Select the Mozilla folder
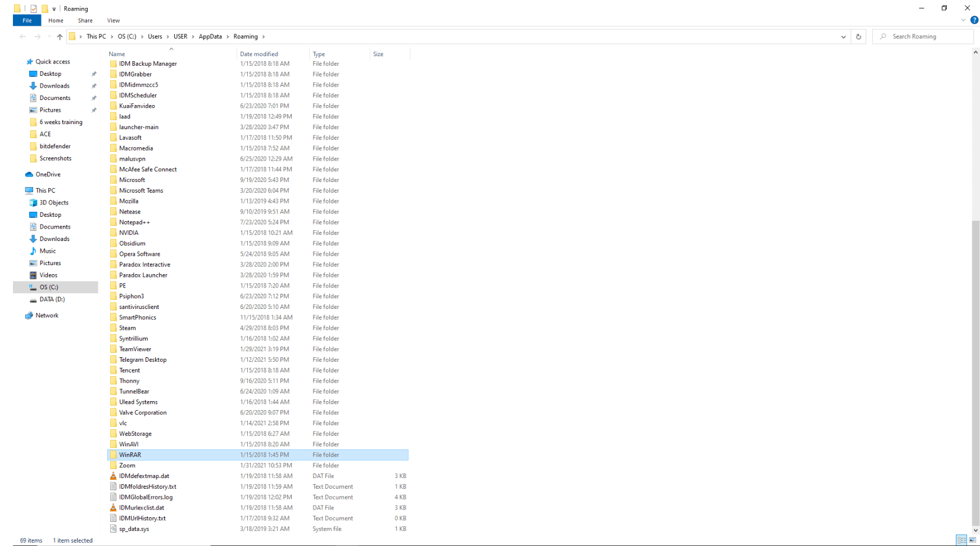The height and width of the screenshot is (546, 980). pos(129,201)
